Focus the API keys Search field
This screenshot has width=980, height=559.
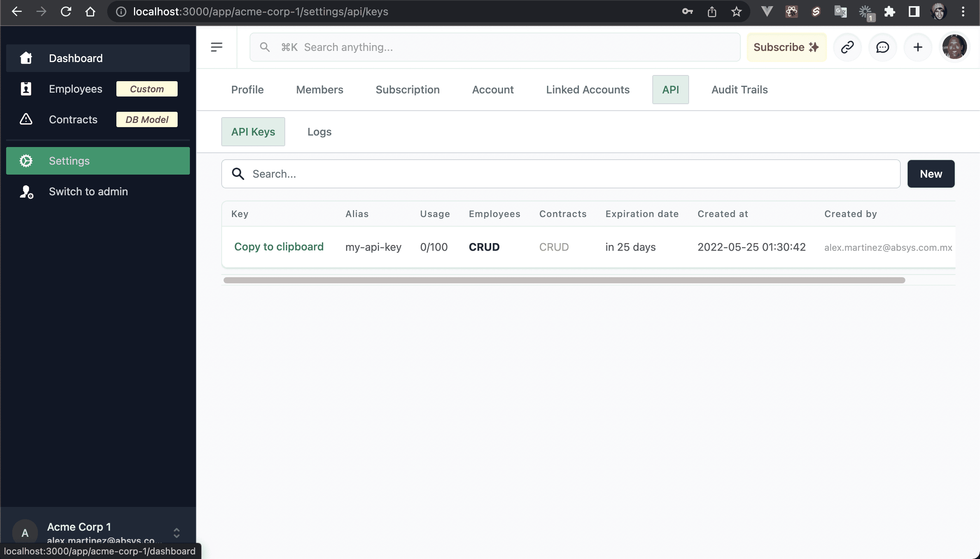coord(560,174)
